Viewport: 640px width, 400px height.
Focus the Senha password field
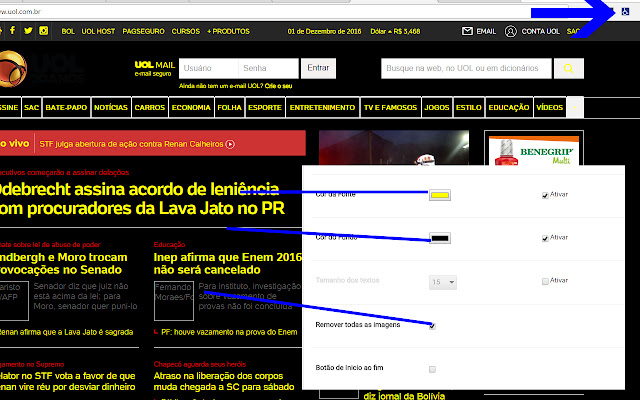pos(269,68)
